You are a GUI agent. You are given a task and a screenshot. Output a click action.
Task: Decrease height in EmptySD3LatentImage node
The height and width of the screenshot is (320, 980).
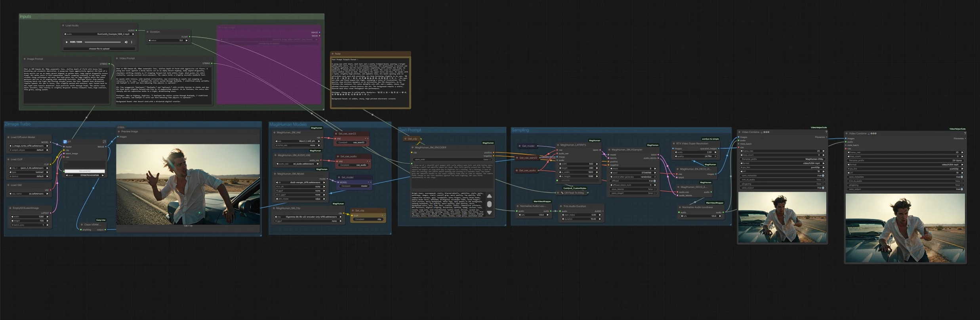tap(11, 221)
